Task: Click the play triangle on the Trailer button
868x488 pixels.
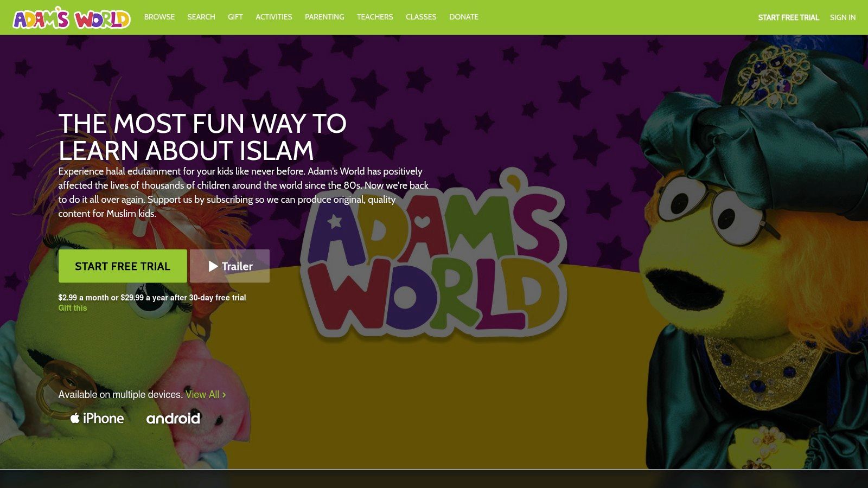Action: point(213,266)
